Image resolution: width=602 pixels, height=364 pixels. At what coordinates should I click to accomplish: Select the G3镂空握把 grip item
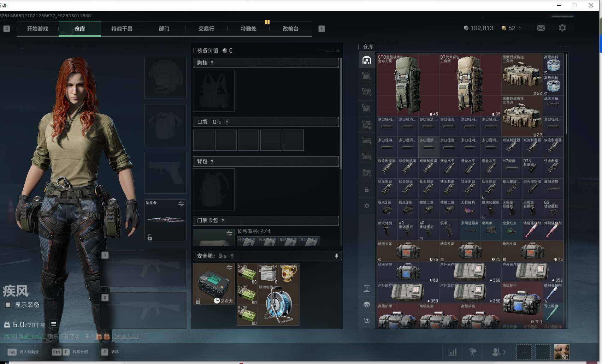coord(553,209)
